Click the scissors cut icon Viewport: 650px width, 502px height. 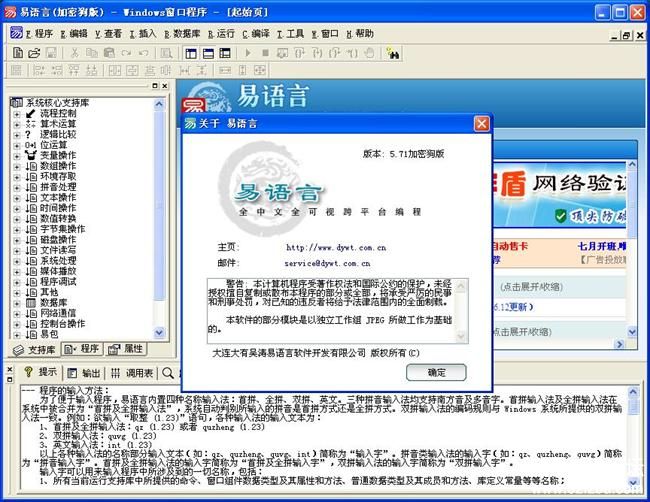tap(75, 53)
